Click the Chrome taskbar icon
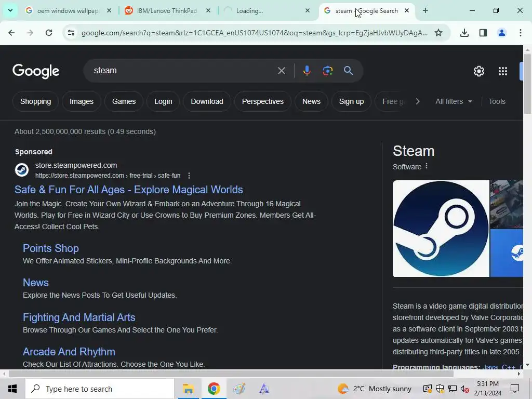Screen dimensions: 532x399 point(214,389)
